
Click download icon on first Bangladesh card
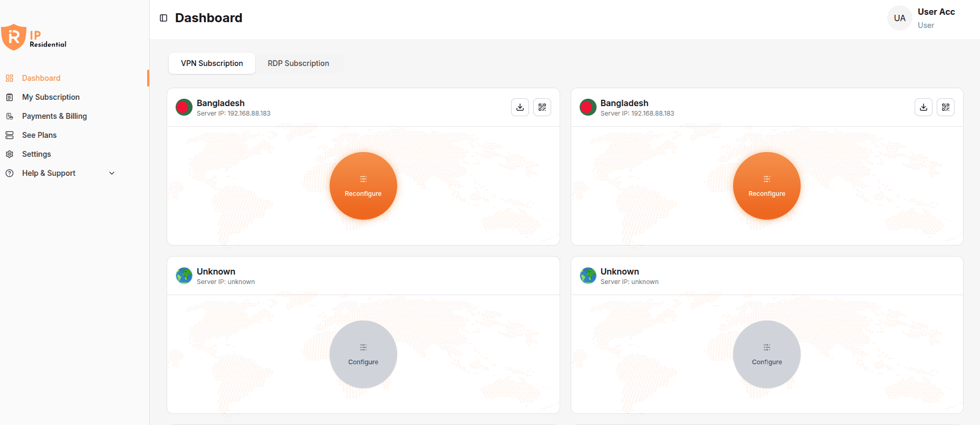[x=520, y=107]
